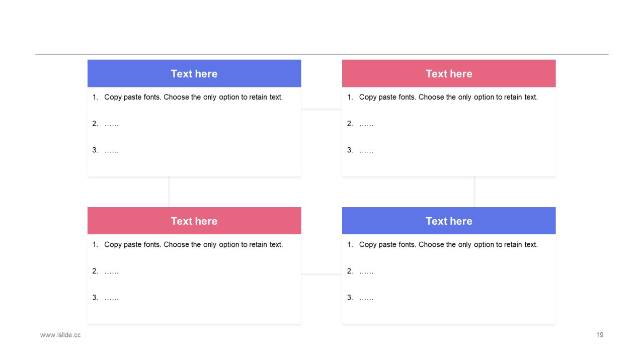644x362 pixels.
Task: Click item 3 ellipsis in top-right box
Action: pyautogui.click(x=366, y=150)
